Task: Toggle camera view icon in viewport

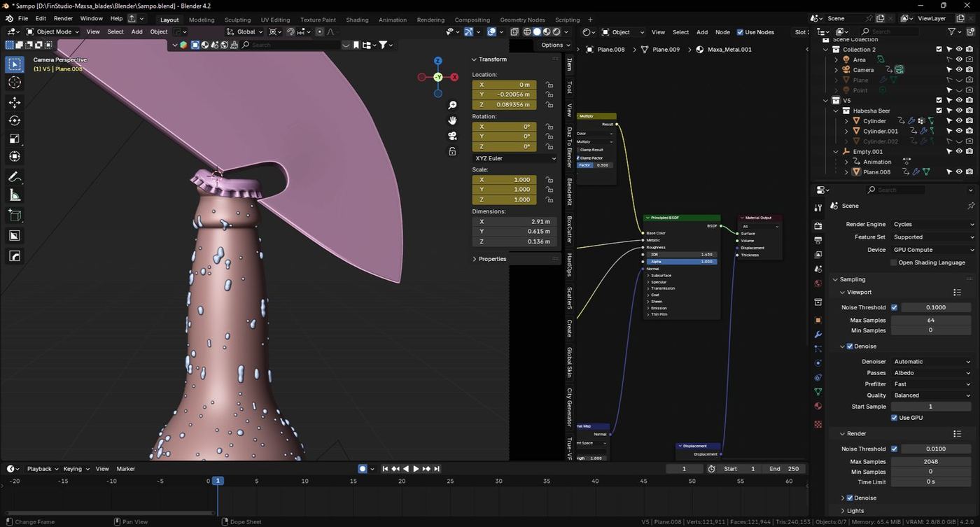Action: (x=452, y=136)
